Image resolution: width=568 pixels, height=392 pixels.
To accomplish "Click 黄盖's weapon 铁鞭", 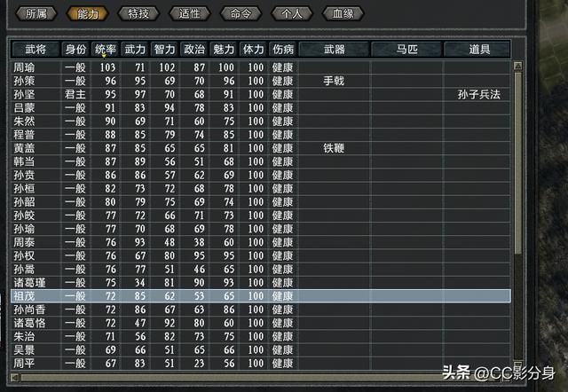I will 334,148.
